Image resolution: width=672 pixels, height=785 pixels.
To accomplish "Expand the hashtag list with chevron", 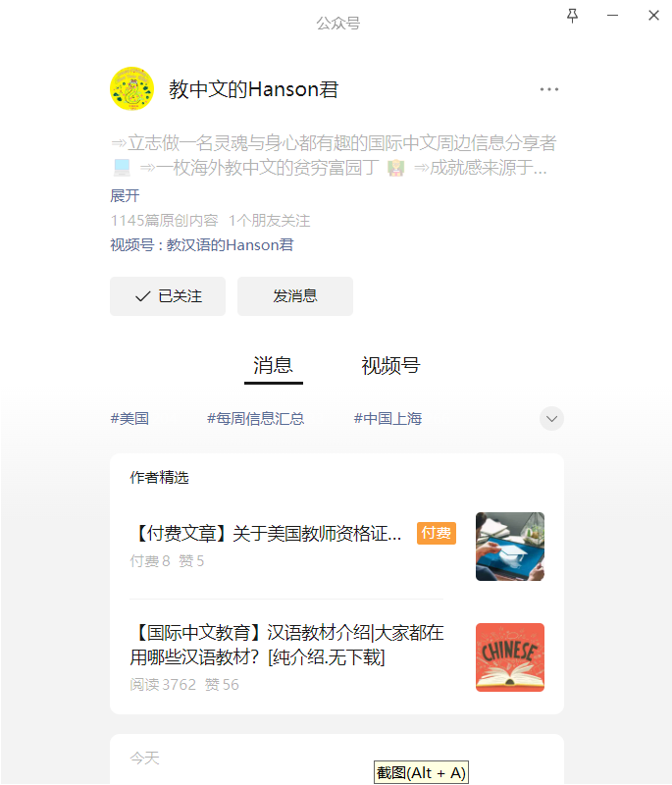I will (x=551, y=419).
